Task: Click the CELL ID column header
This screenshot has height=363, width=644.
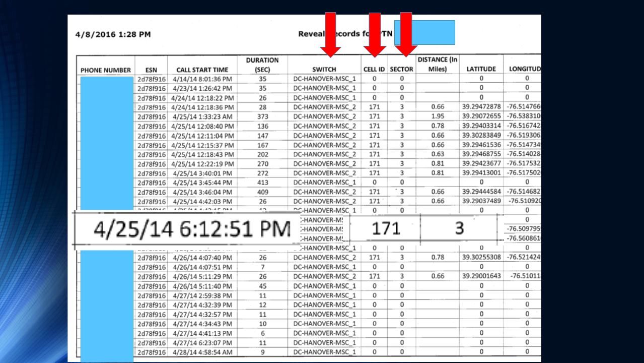Action: pos(374,70)
